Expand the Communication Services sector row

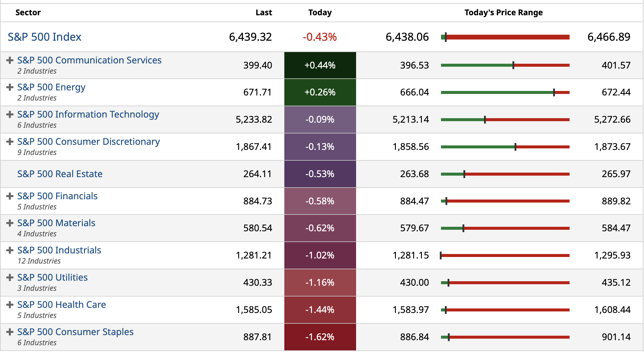pyautogui.click(x=10, y=60)
